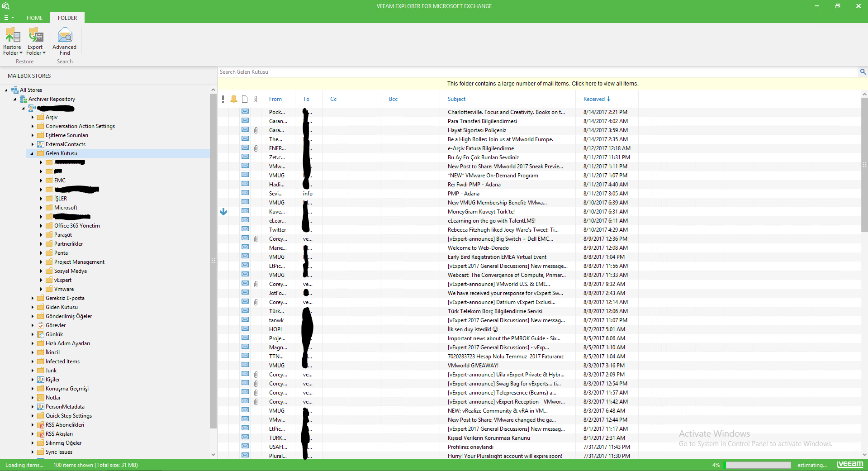Click the Archiver Repository icon
The image size is (868, 471).
24,99
